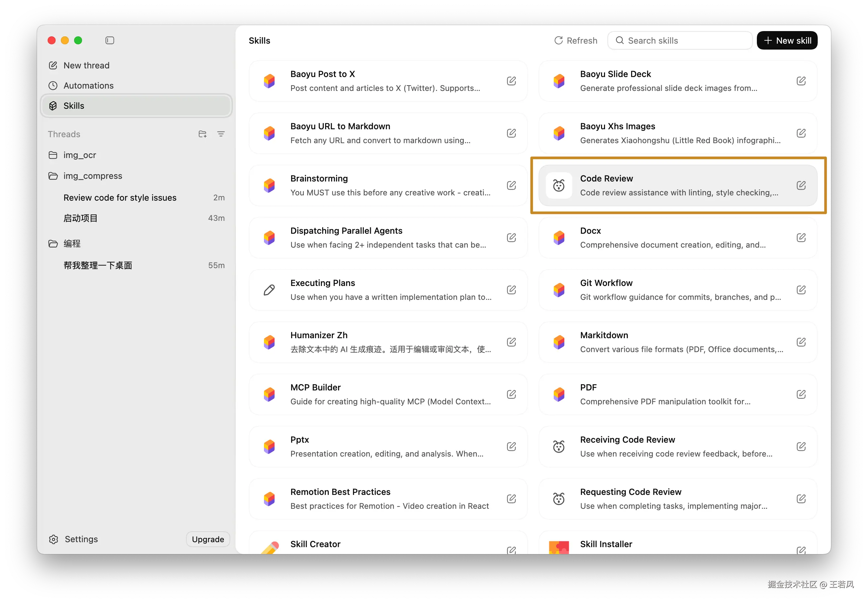The width and height of the screenshot is (868, 603).
Task: Click the Upgrade button
Action: click(207, 539)
